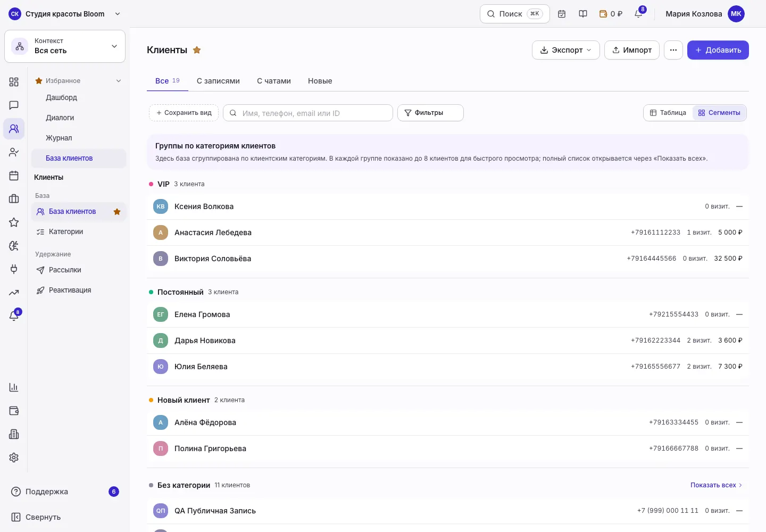Select the clients sidebar icon

[14, 129]
